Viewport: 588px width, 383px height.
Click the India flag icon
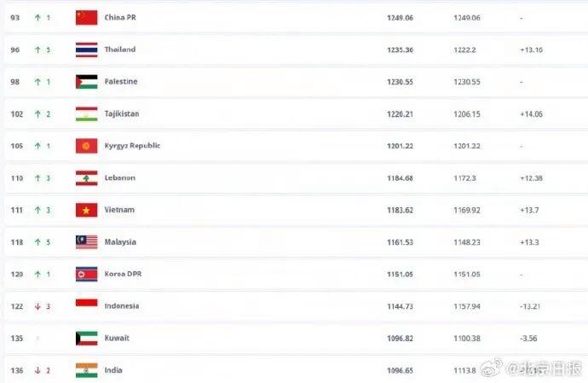pos(86,370)
